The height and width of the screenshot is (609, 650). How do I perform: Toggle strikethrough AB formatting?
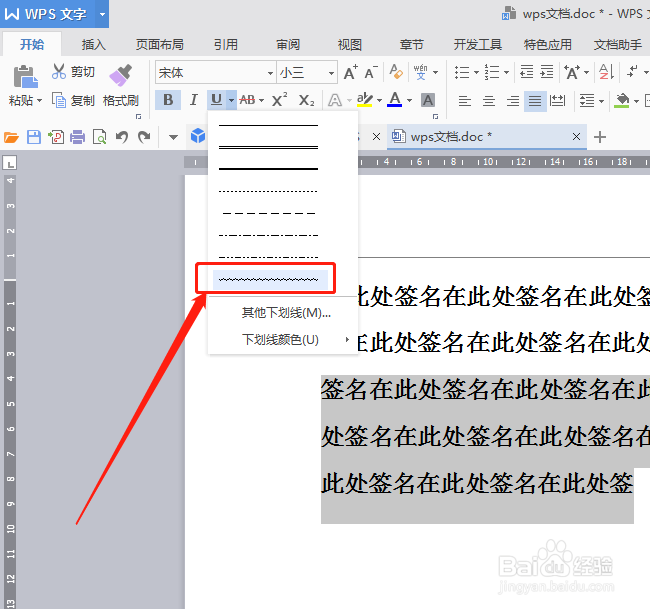(247, 100)
